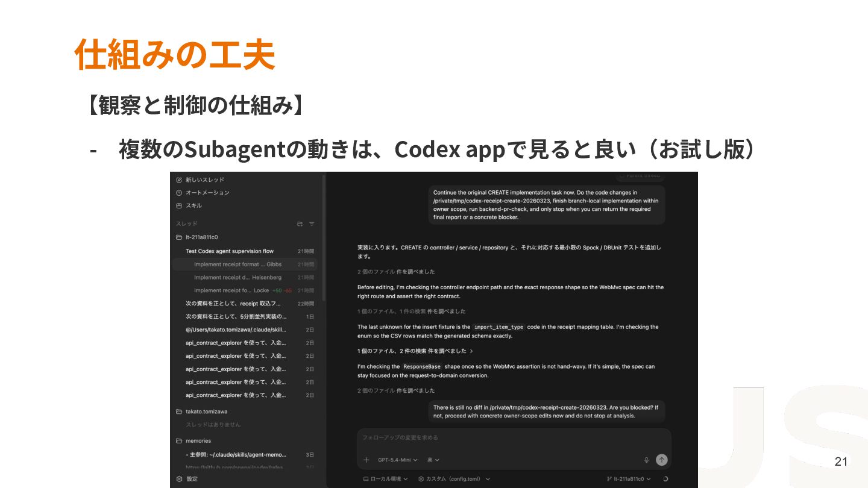
Task: Click the send arrow button
Action: 662,460
